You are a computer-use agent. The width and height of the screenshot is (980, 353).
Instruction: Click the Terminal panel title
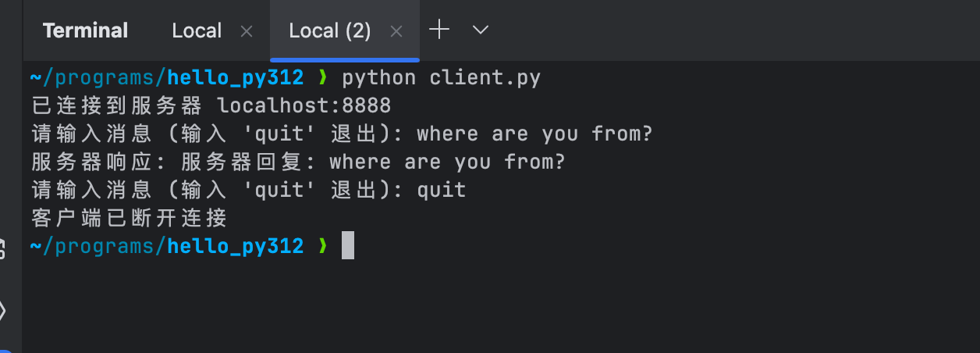pyautogui.click(x=85, y=30)
